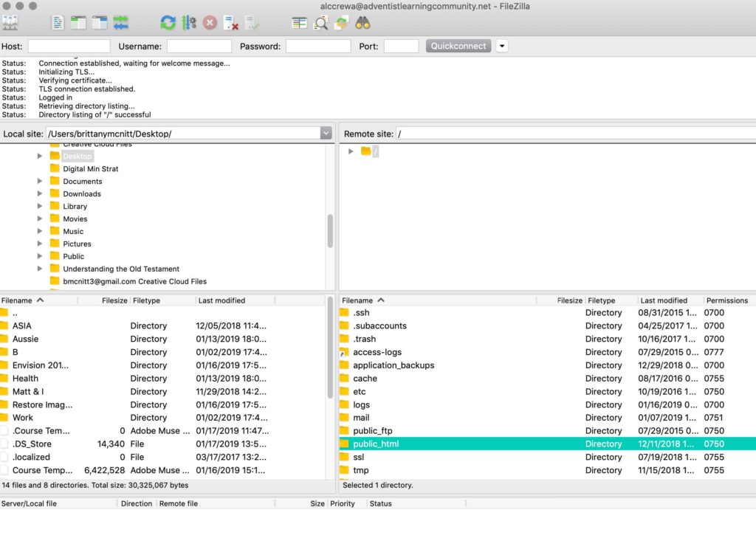The height and width of the screenshot is (541, 756).
Task: Click the Password input field
Action: 318,46
